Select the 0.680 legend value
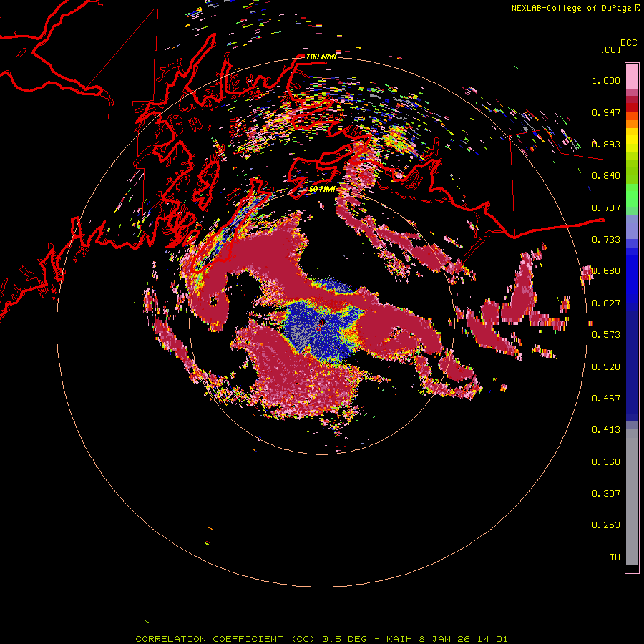 [606, 271]
